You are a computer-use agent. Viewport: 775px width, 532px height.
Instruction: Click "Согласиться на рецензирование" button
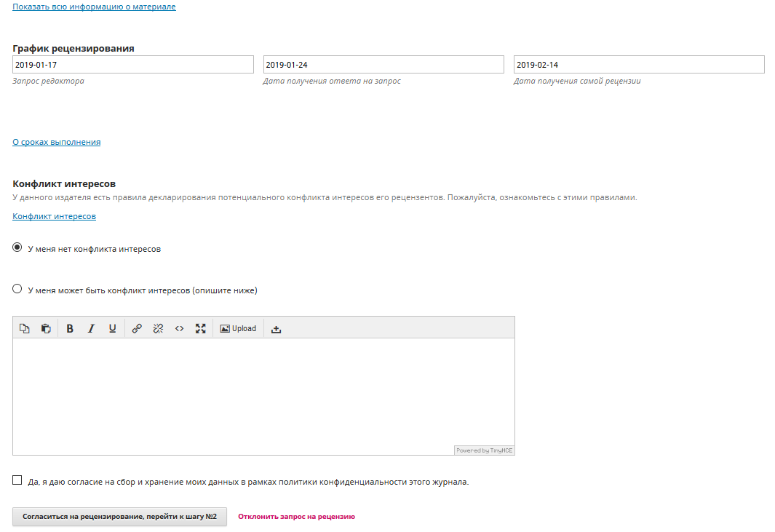pos(119,517)
